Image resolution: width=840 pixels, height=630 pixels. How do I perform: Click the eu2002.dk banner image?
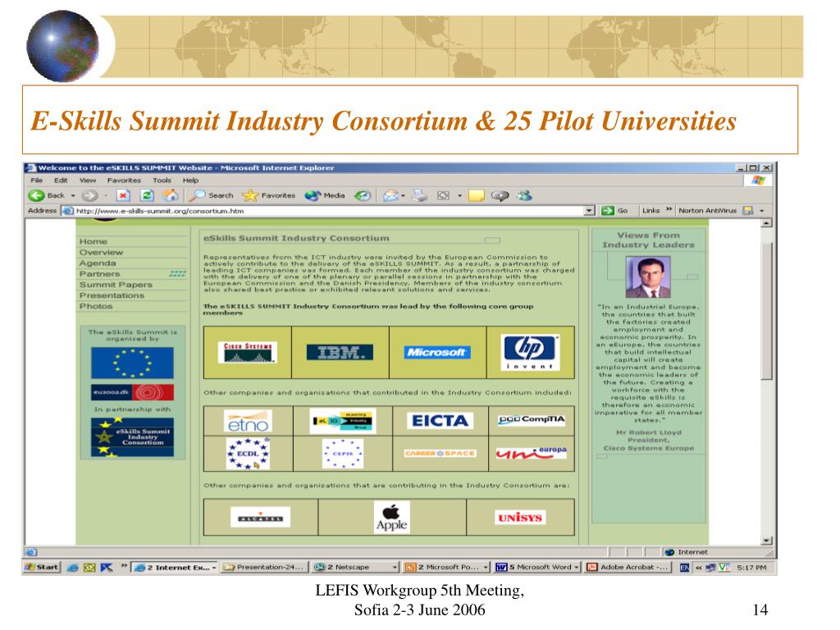(132, 392)
